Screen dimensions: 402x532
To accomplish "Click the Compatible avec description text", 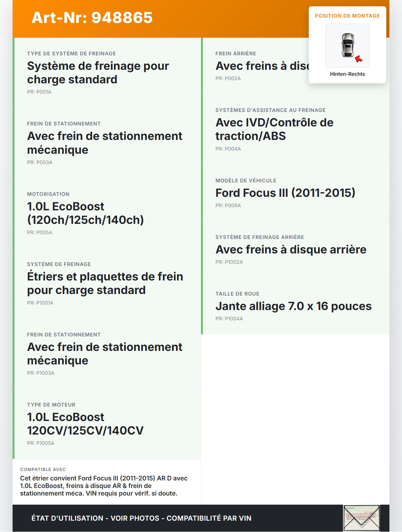I will pos(104,485).
